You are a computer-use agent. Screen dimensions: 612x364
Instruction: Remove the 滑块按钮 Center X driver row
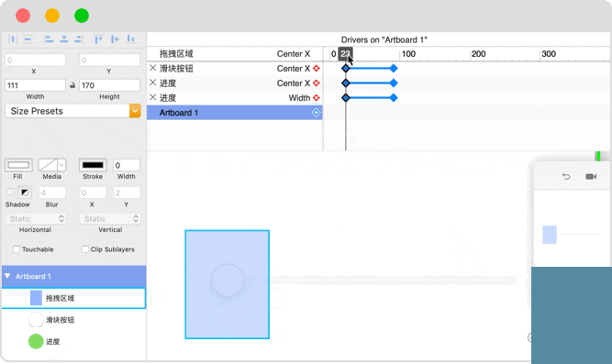click(152, 68)
